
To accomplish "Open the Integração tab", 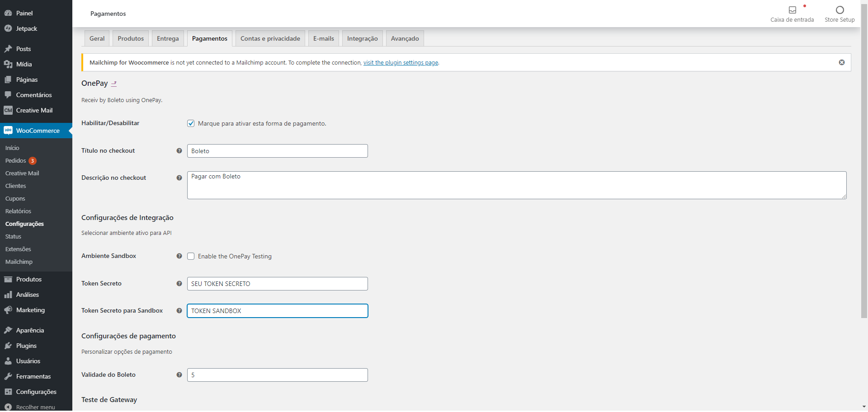I will point(363,38).
